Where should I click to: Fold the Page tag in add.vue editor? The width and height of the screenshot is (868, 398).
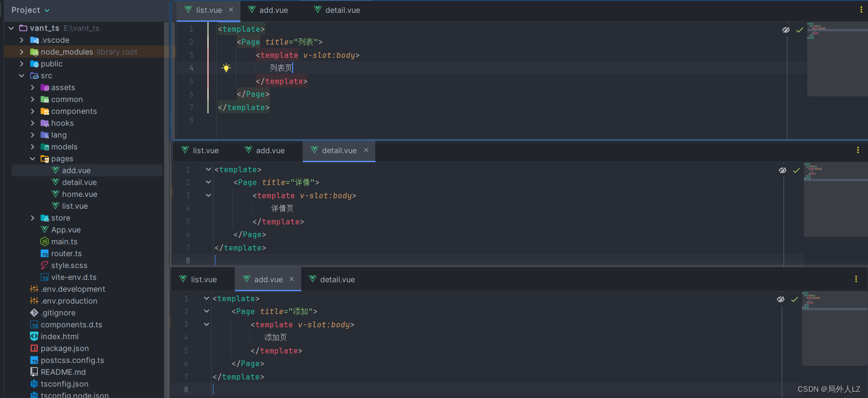pyautogui.click(x=206, y=311)
